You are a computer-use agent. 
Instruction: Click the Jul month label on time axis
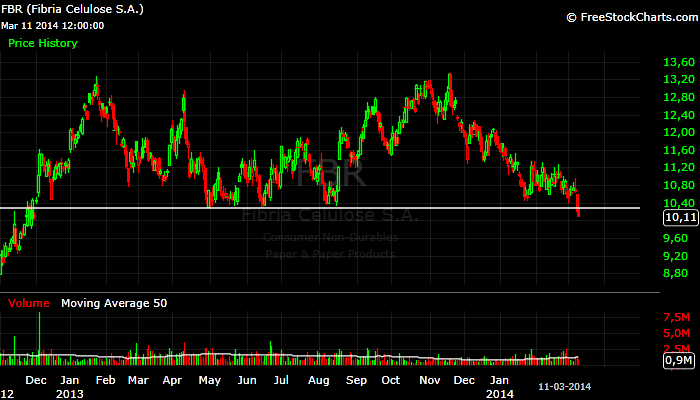(281, 380)
